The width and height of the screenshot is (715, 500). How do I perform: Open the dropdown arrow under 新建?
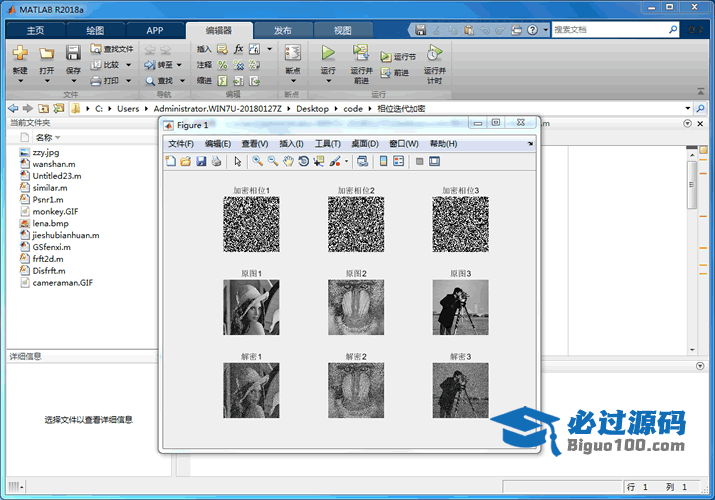click(20, 81)
